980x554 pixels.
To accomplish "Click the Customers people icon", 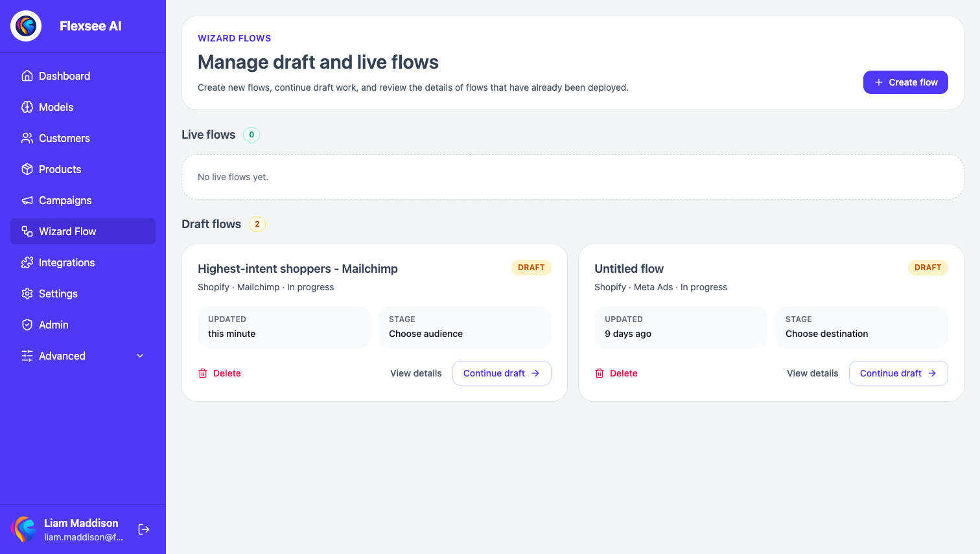I will pos(27,138).
